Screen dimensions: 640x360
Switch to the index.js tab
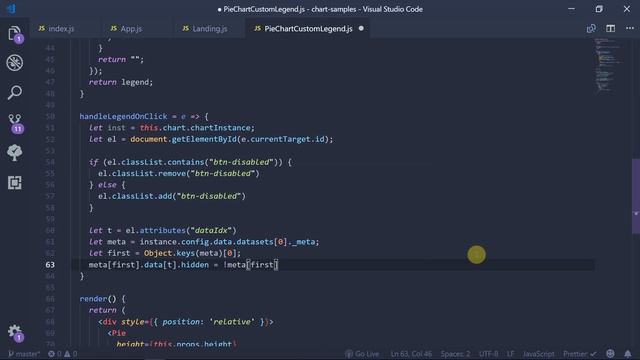(x=61, y=29)
